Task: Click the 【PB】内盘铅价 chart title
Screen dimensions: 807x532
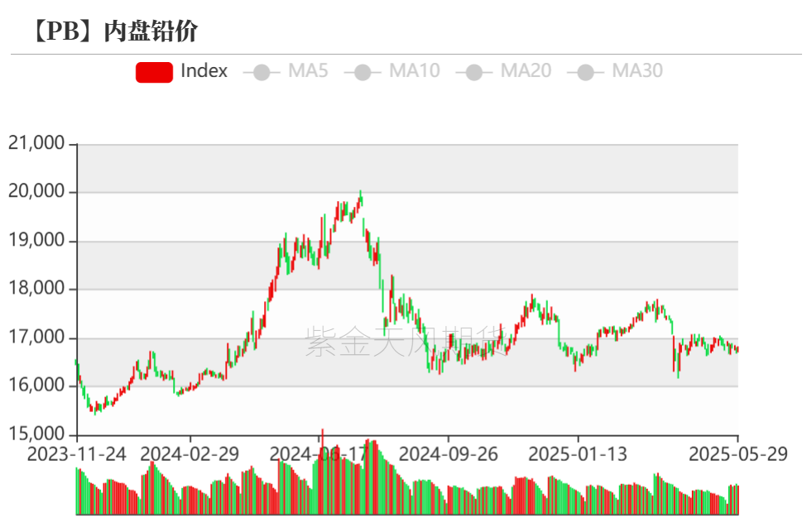Action: point(114,31)
